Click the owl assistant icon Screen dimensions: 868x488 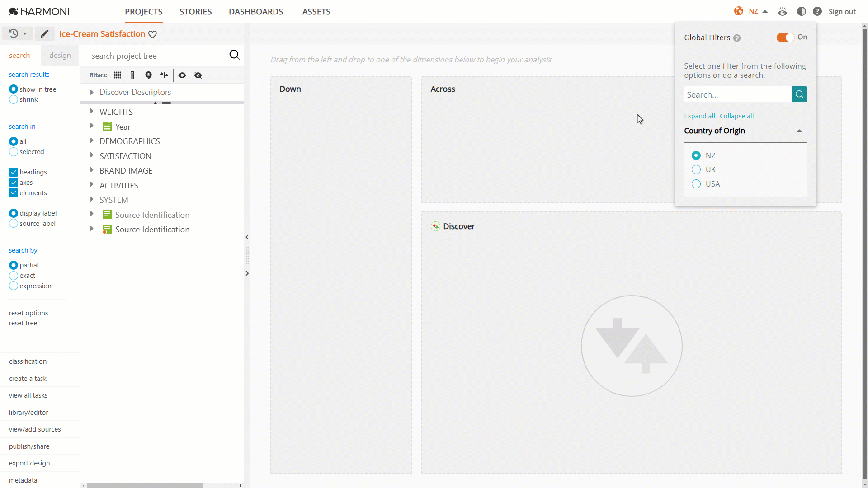tap(783, 11)
